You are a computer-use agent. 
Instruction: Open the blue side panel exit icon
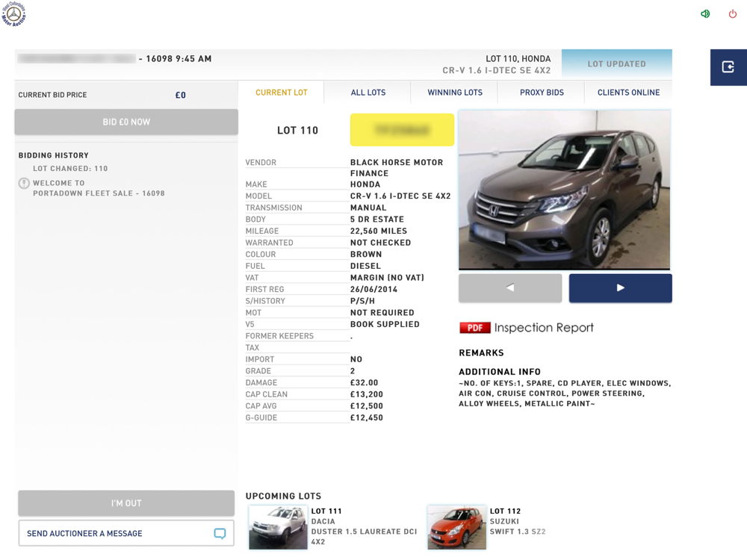pos(728,67)
